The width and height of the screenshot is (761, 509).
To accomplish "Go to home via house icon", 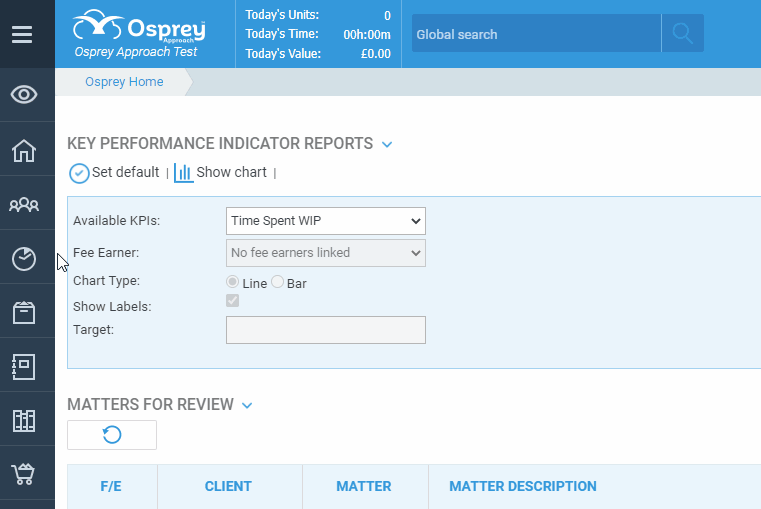I will 24,150.
